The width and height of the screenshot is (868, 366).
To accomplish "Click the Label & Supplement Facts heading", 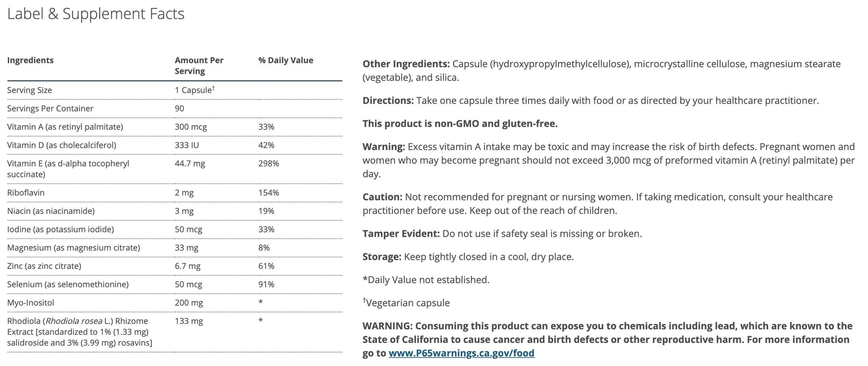I will point(96,14).
